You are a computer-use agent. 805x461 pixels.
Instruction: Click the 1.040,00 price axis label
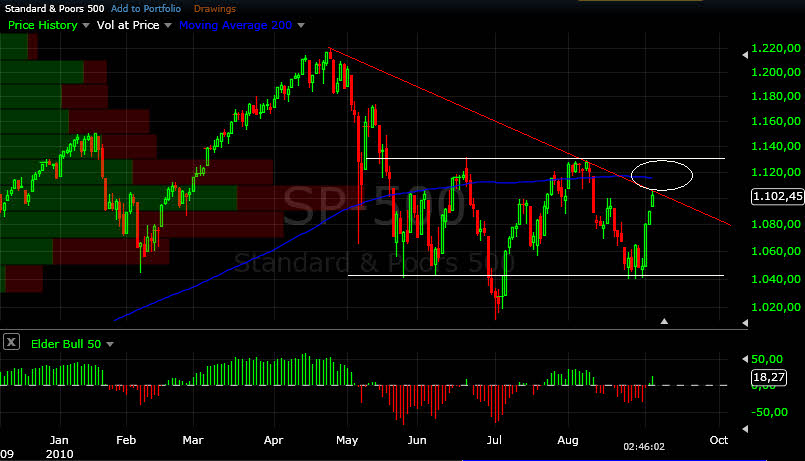click(776, 279)
